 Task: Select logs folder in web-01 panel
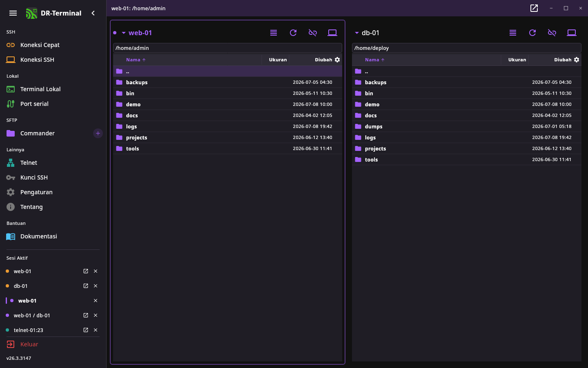click(x=227, y=126)
